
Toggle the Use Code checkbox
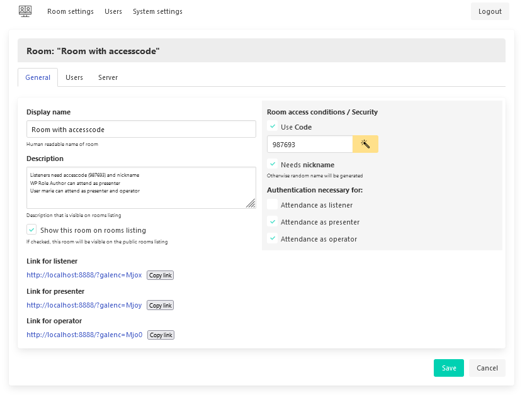point(272,126)
